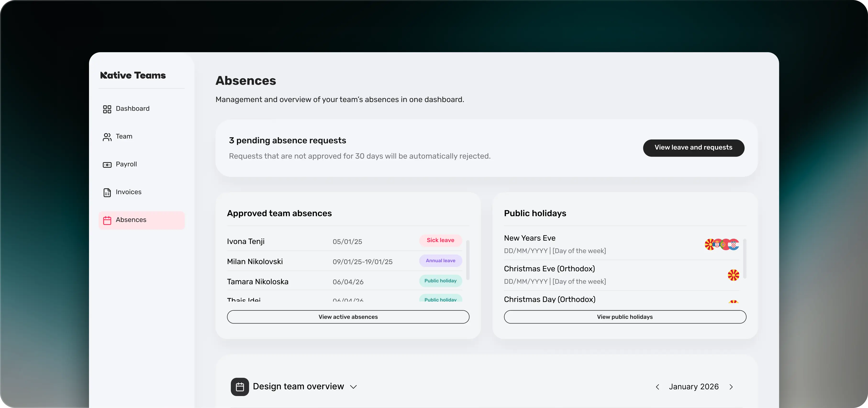Click the Payroll money icon
This screenshot has width=868, height=408.
pos(107,164)
